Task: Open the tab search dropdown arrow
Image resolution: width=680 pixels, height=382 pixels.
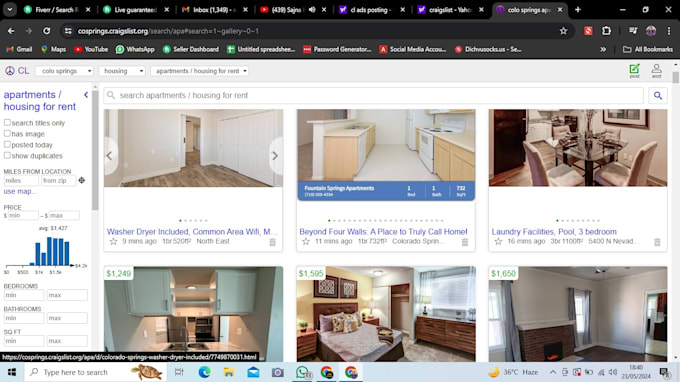Action: click(x=10, y=10)
